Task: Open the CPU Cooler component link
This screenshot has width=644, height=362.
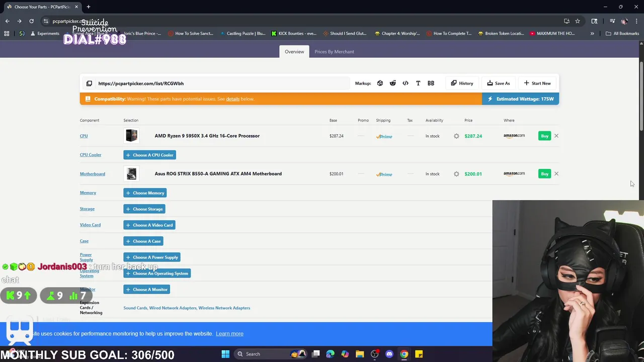Action: 91,155
